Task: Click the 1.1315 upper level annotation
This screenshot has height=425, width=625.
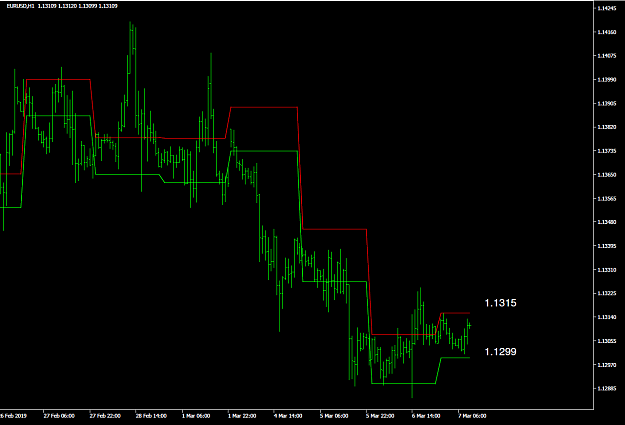Action: coord(500,303)
